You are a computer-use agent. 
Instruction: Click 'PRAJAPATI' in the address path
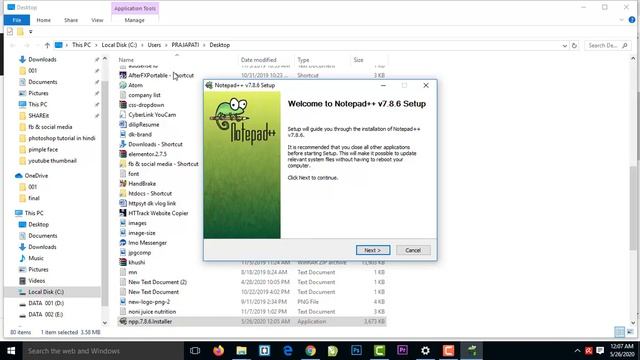185,45
